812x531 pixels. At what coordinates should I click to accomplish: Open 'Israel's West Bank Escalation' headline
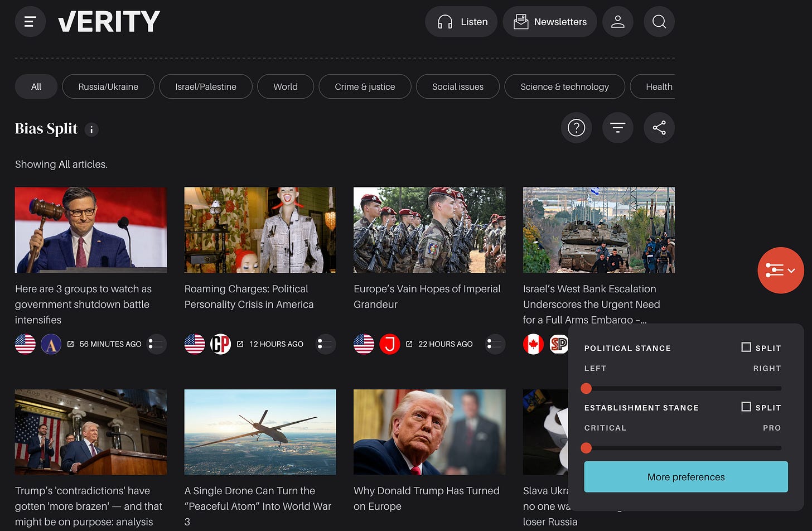coord(592,305)
